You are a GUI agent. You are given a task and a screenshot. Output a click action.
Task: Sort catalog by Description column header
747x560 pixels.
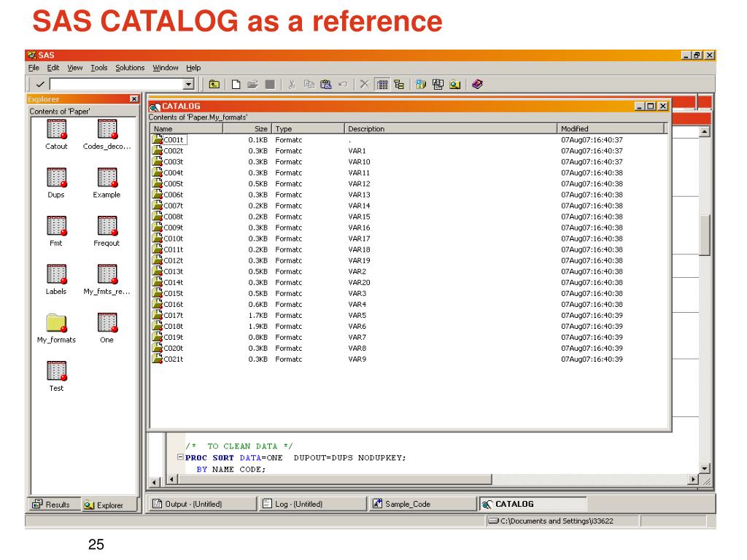pyautogui.click(x=451, y=128)
